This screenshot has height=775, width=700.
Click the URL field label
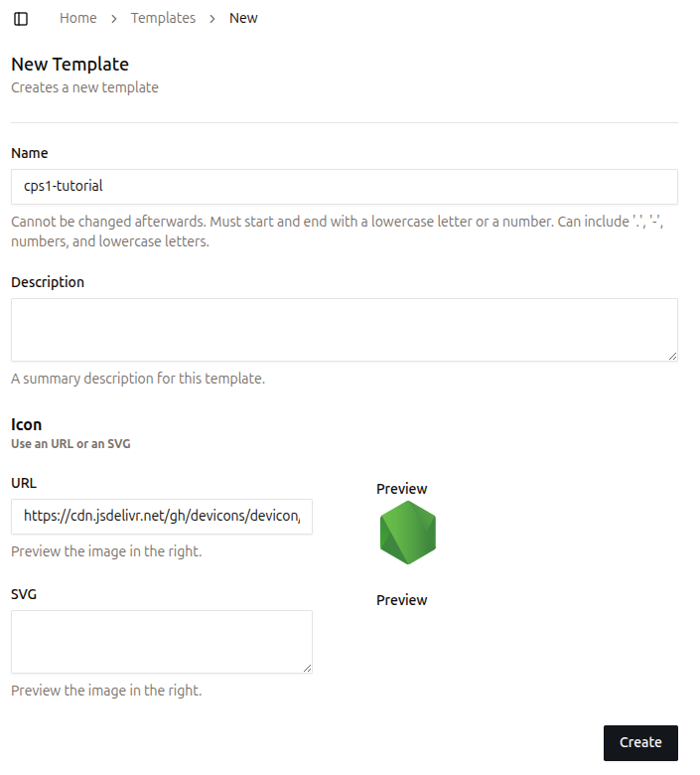click(24, 483)
